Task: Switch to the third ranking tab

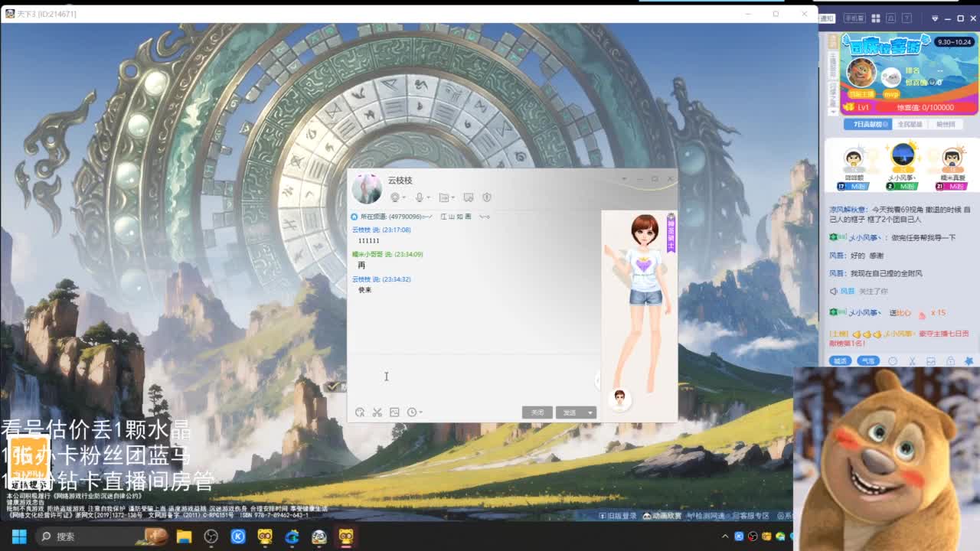Action: coord(946,124)
